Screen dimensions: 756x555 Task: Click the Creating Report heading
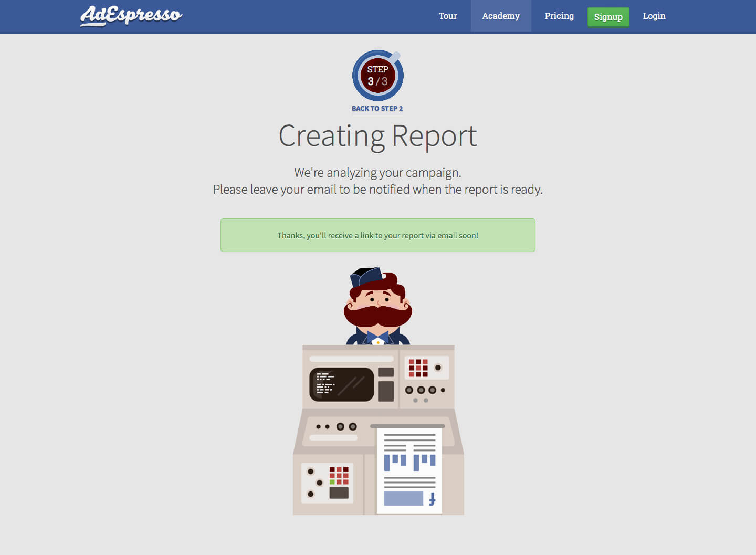pos(378,137)
